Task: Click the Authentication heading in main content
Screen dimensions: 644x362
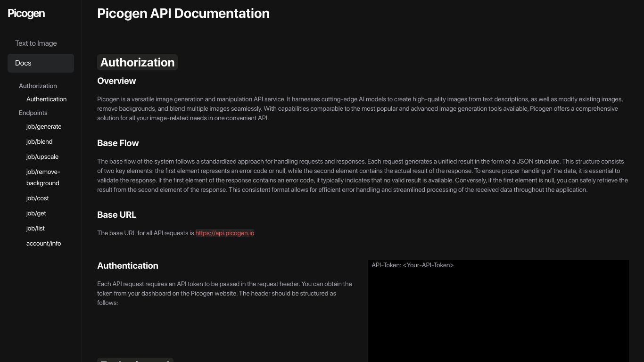Action: click(128, 266)
